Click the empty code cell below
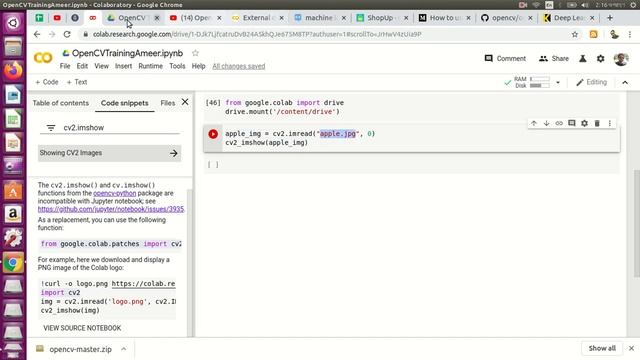The height and width of the screenshot is (360, 640). pos(411,164)
